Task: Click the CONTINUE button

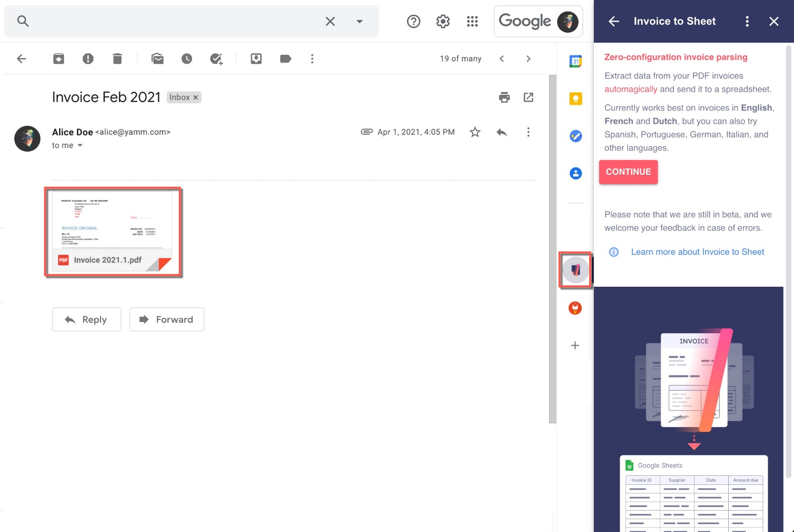Action: [628, 172]
